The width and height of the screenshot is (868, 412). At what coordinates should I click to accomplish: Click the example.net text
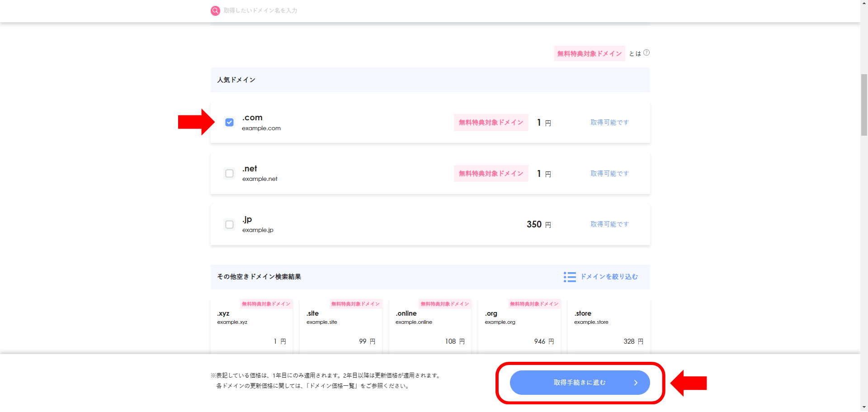pyautogui.click(x=260, y=179)
